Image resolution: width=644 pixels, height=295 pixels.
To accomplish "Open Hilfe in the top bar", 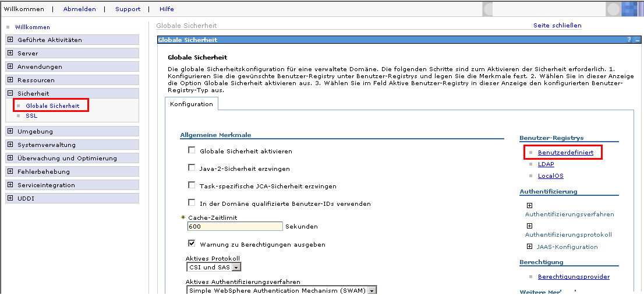I will 167,9.
